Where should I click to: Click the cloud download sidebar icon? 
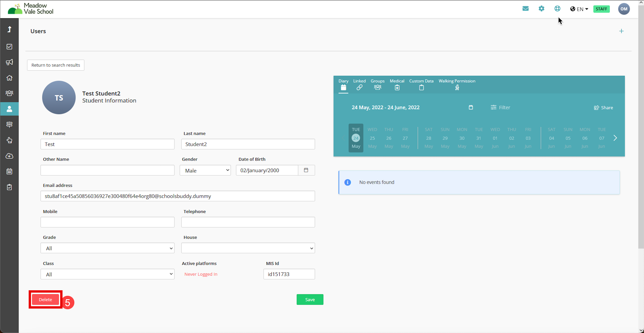tap(9, 156)
